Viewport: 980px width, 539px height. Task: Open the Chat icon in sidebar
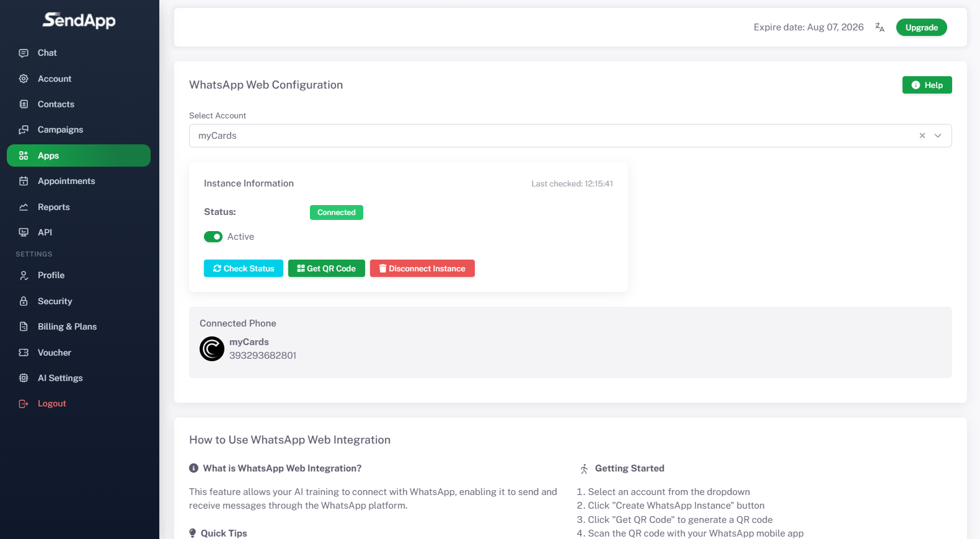pyautogui.click(x=24, y=53)
